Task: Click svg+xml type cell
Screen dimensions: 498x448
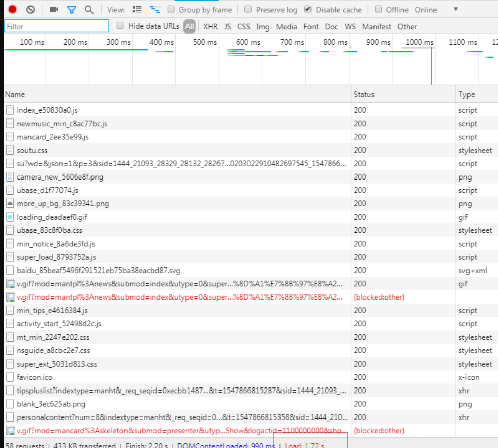Action: [473, 271]
